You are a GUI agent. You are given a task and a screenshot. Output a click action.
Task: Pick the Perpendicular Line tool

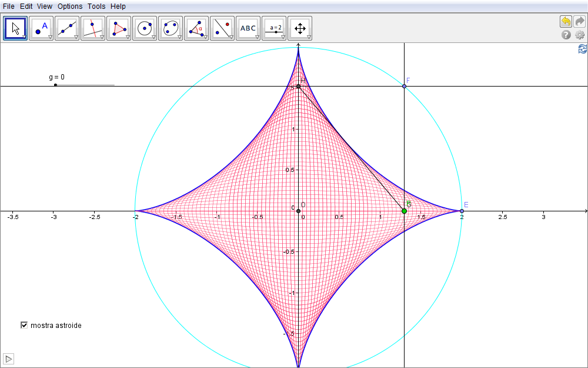(93, 28)
